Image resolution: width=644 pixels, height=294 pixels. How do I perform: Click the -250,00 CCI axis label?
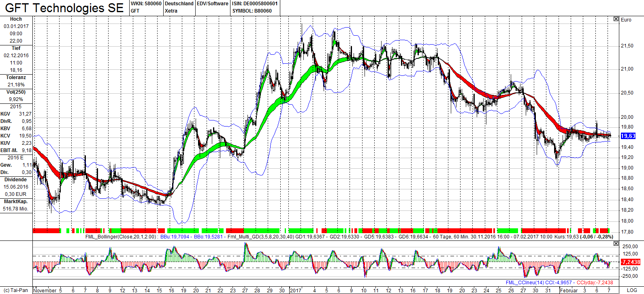pyautogui.click(x=629, y=276)
